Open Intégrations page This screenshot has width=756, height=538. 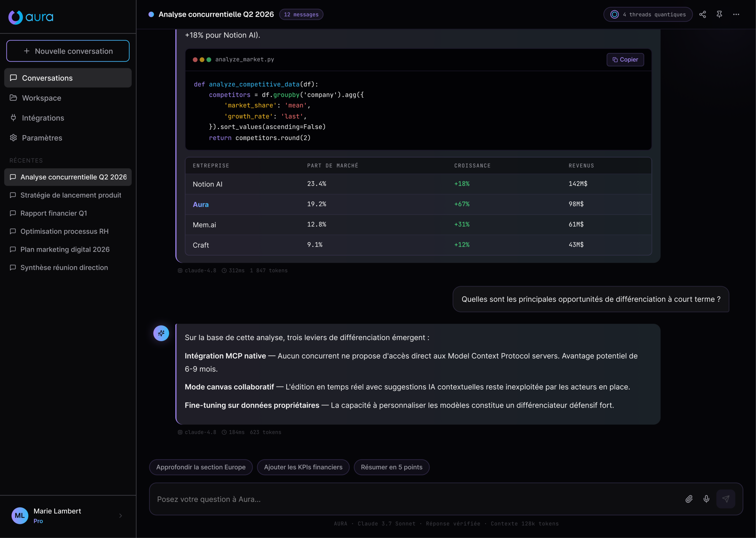[x=68, y=118]
